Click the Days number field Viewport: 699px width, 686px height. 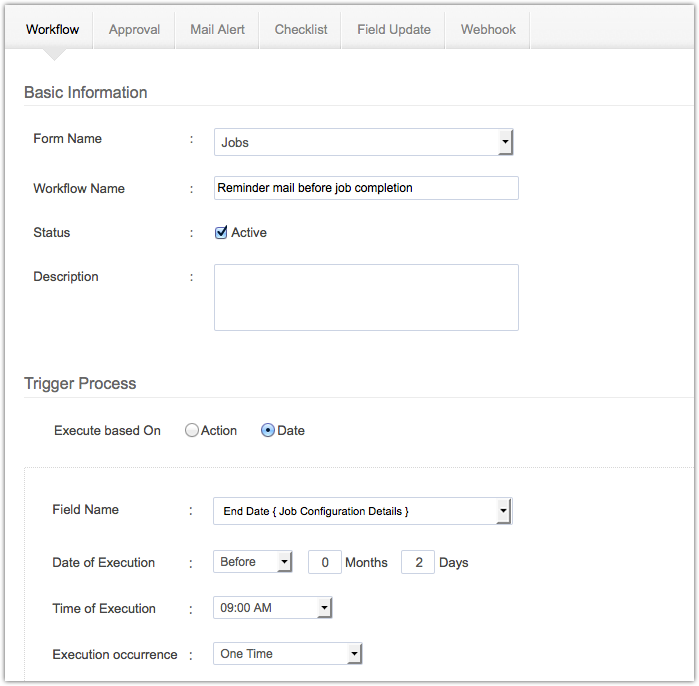coord(418,563)
